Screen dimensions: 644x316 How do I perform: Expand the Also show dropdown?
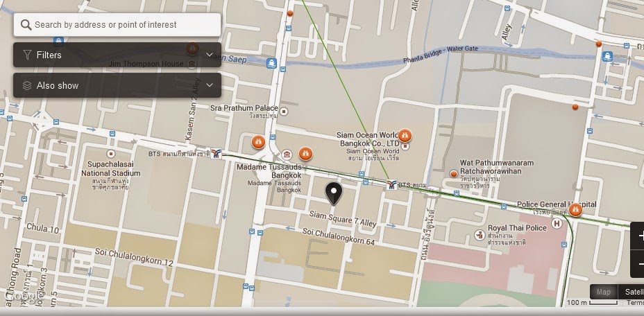tap(210, 85)
